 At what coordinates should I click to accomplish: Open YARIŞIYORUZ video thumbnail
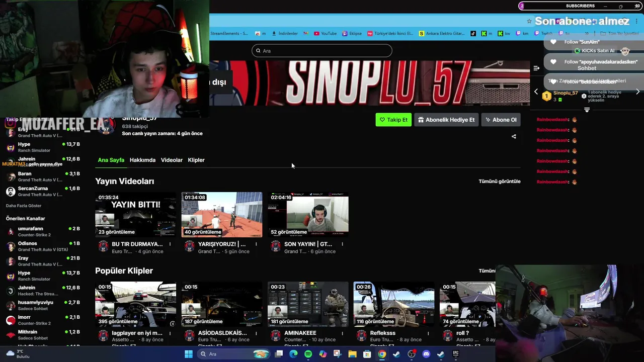222,215
